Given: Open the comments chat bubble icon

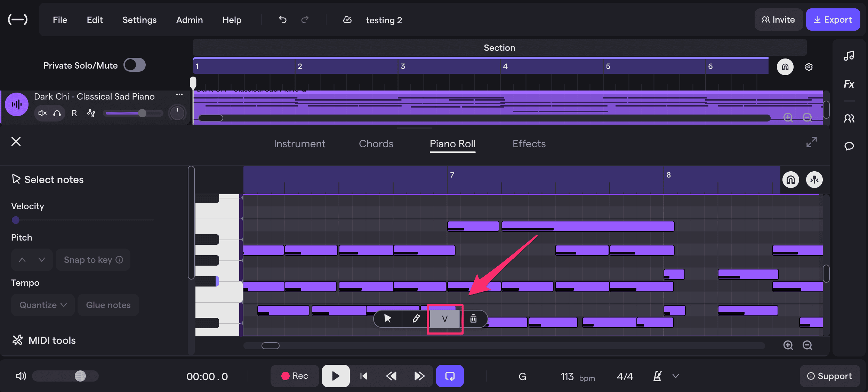Looking at the screenshot, I should tap(849, 146).
